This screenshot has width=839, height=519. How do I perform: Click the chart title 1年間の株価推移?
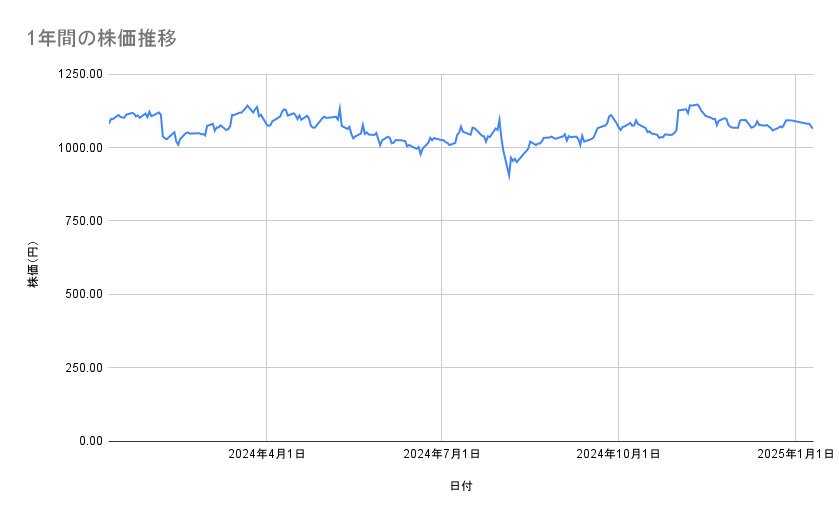pos(102,39)
